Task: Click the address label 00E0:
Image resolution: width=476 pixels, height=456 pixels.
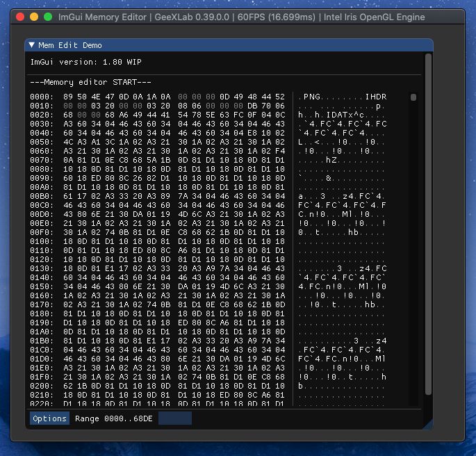Action: pos(42,223)
